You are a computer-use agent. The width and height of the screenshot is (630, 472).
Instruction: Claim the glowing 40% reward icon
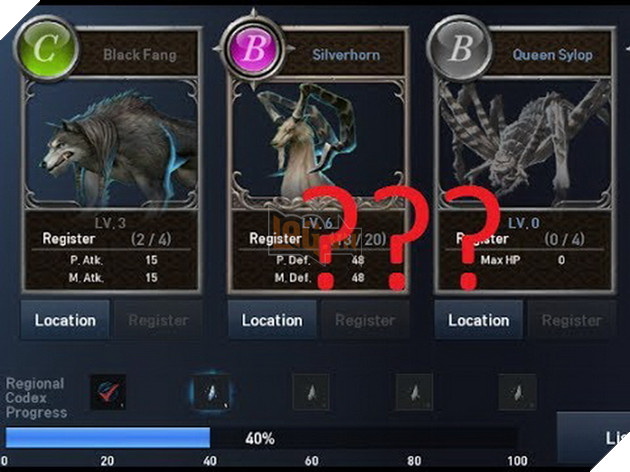tap(211, 392)
